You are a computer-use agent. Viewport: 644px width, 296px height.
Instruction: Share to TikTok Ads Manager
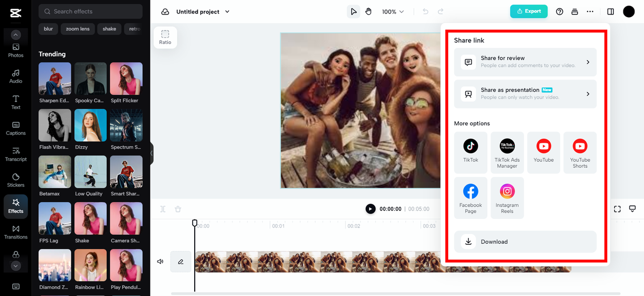tap(507, 153)
